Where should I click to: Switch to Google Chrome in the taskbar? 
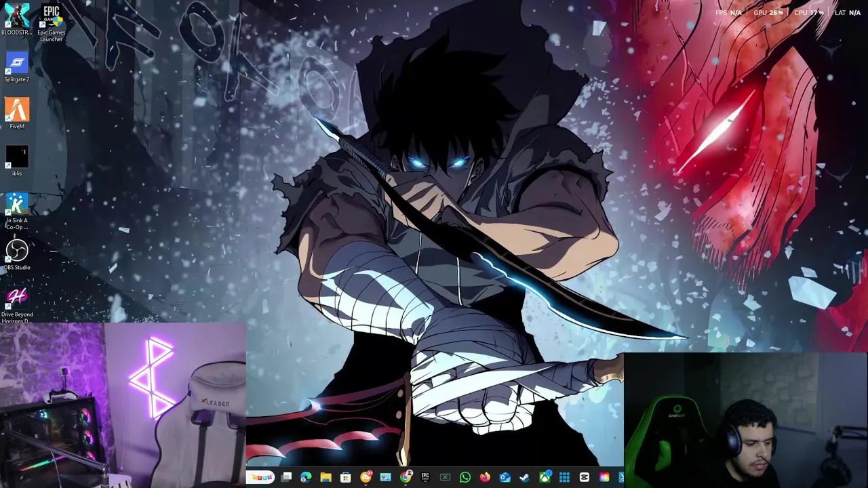406,478
